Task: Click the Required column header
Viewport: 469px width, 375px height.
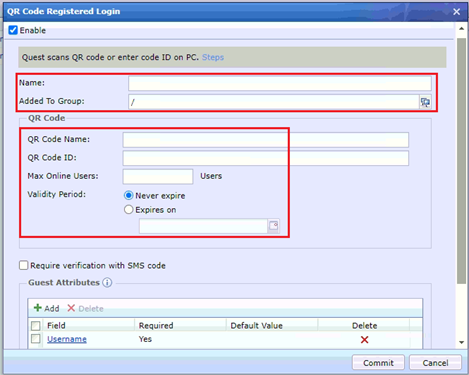Action: click(180, 326)
